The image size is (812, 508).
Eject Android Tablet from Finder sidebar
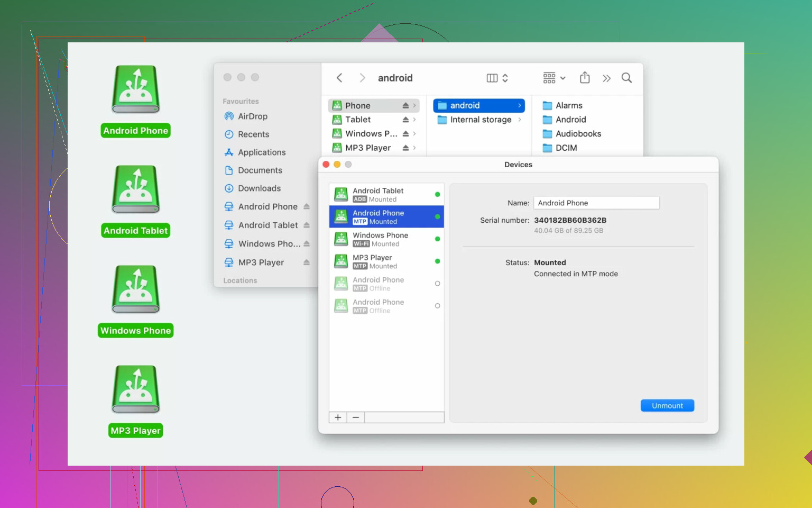coord(307,225)
